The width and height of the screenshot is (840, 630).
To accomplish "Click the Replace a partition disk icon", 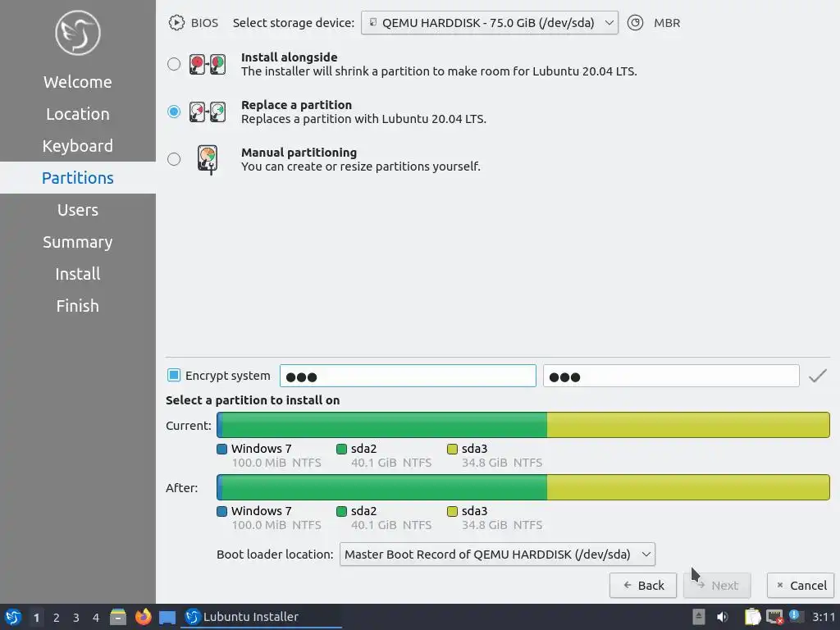I will click(208, 112).
